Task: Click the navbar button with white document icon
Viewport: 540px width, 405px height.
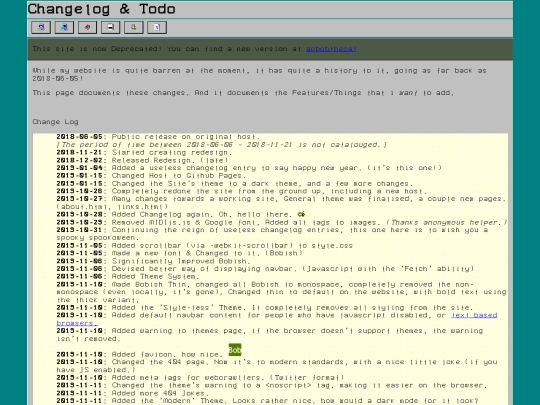Action: click(157, 27)
